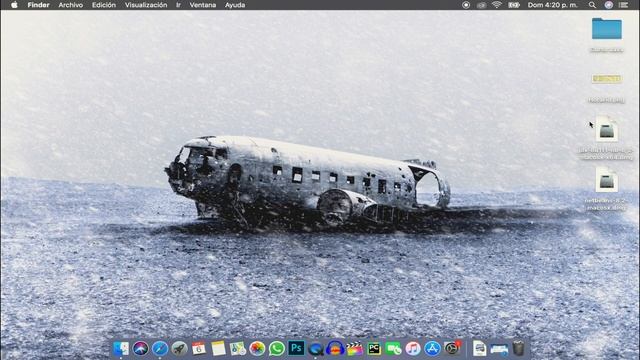Open App Store in the Dock
Screen dimensions: 640x360
coord(432,349)
